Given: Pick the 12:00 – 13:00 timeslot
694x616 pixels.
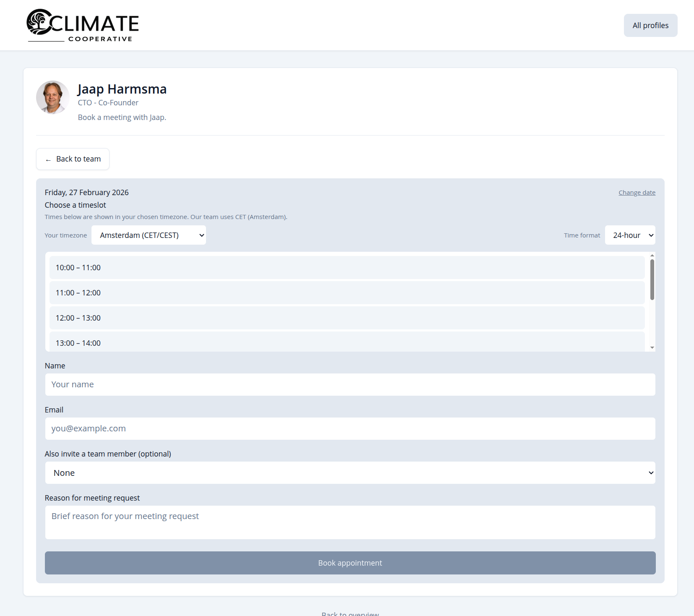Looking at the screenshot, I should [x=347, y=318].
